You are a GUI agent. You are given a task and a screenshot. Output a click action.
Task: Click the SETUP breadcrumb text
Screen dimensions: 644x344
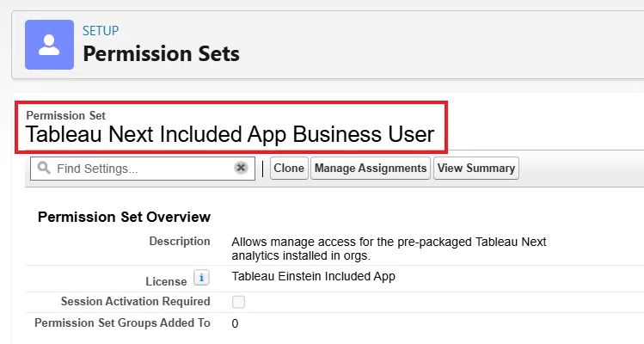101,31
